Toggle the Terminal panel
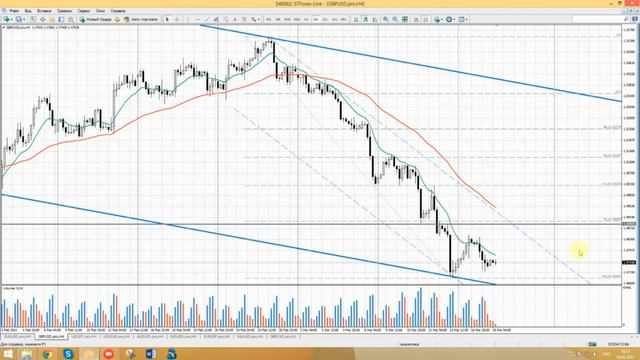640x360 pixels. click(61, 19)
